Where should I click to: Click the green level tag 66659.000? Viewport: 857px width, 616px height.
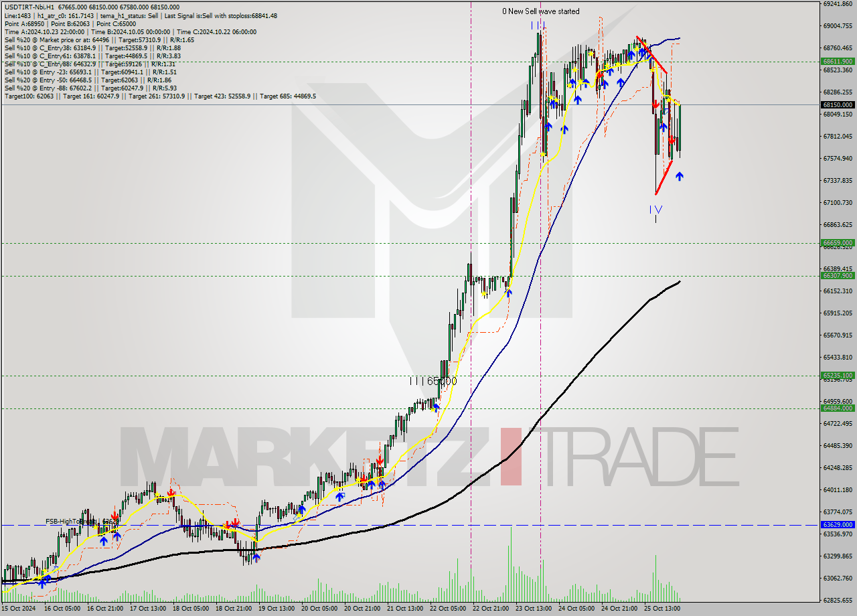837,243
